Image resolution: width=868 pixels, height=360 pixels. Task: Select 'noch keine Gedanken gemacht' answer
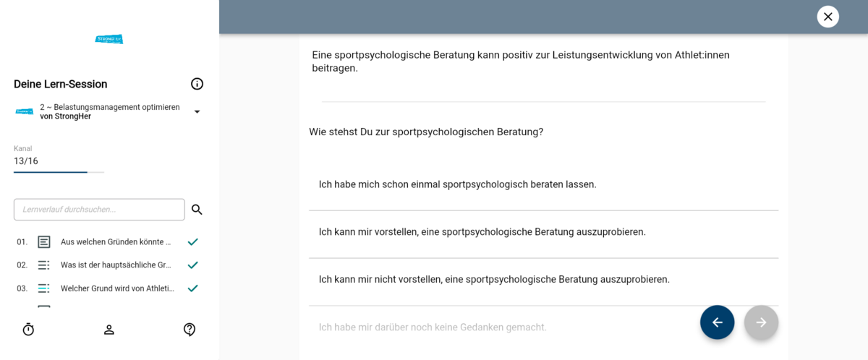pos(433,327)
